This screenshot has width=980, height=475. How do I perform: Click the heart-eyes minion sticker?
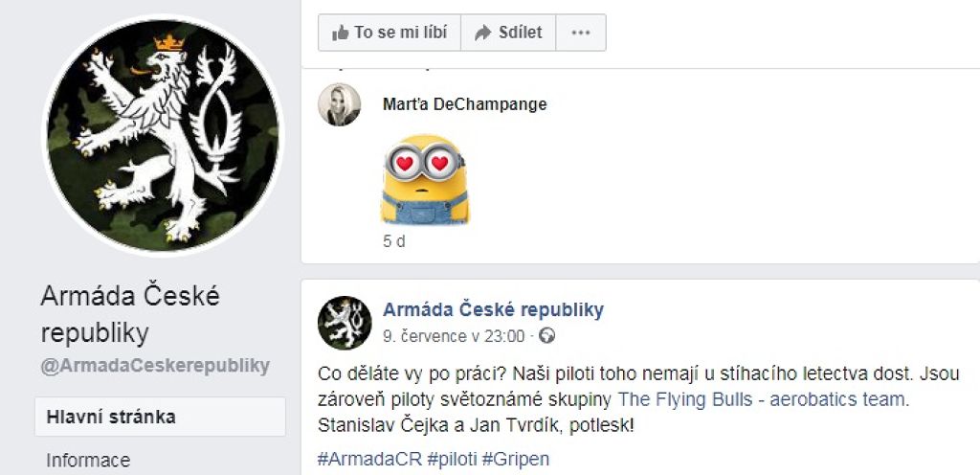pos(424,179)
